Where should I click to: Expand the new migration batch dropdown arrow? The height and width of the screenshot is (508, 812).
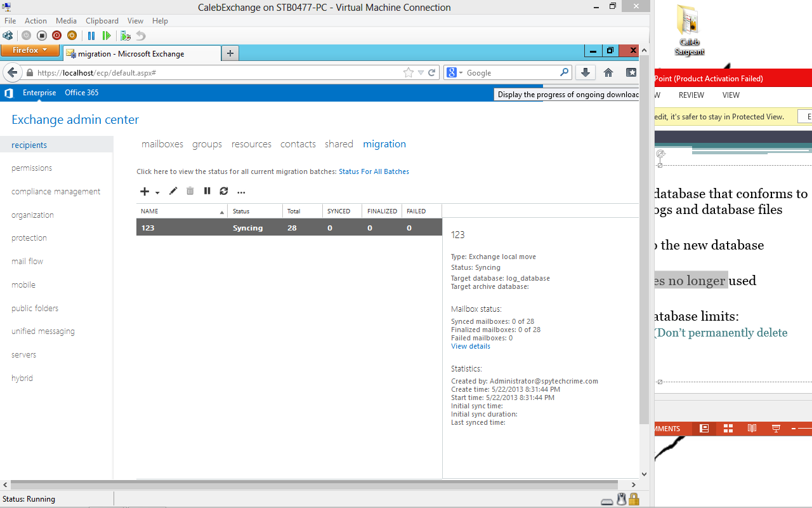pyautogui.click(x=157, y=192)
